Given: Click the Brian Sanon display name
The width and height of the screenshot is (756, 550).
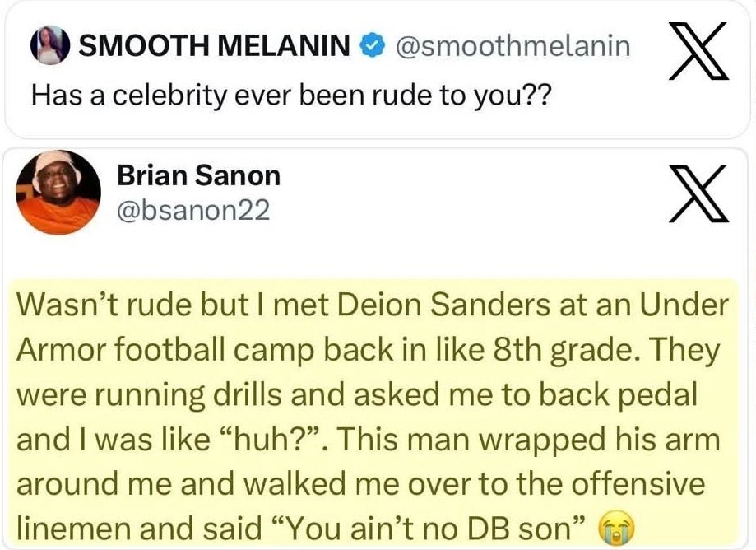Looking at the screenshot, I should click(x=198, y=175).
